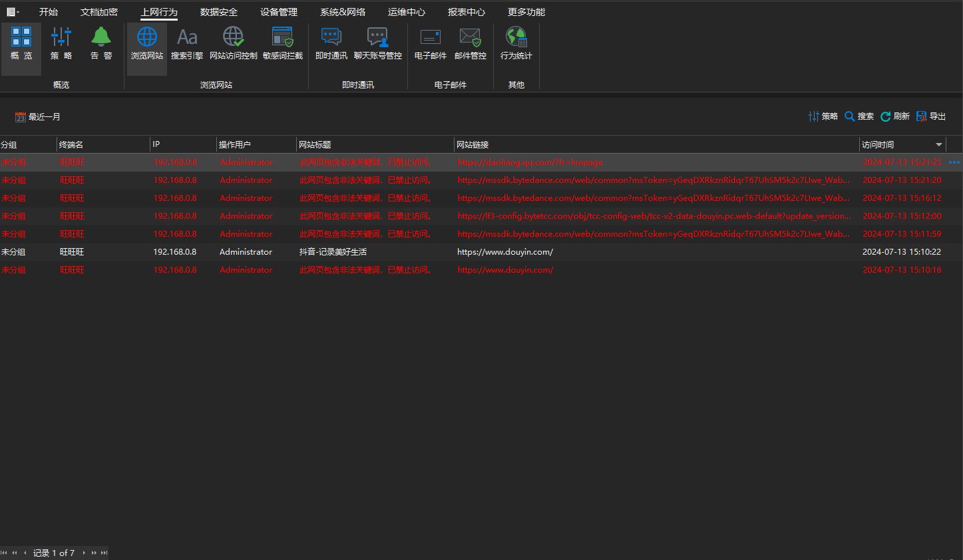This screenshot has width=963, height=560.
Task: Click the 记录 1 of 7 indicator
Action: pyautogui.click(x=54, y=553)
